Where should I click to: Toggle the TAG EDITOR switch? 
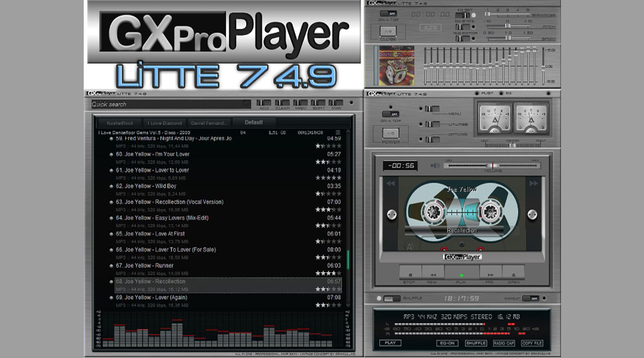coord(462,39)
